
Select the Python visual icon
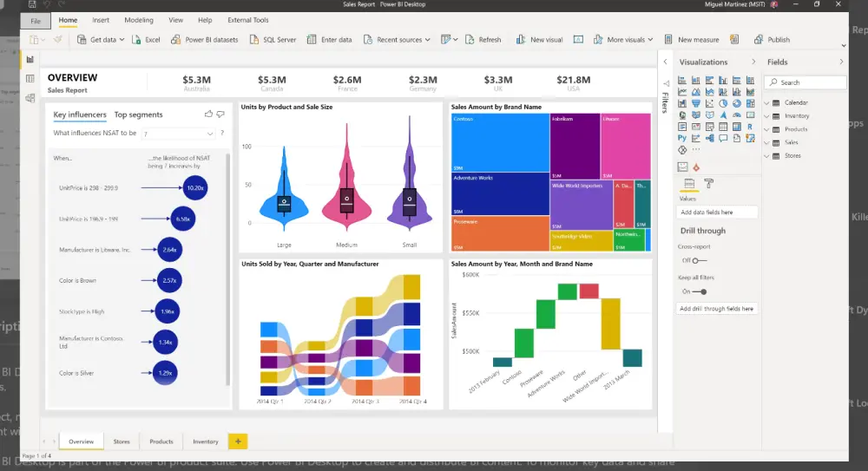click(682, 139)
